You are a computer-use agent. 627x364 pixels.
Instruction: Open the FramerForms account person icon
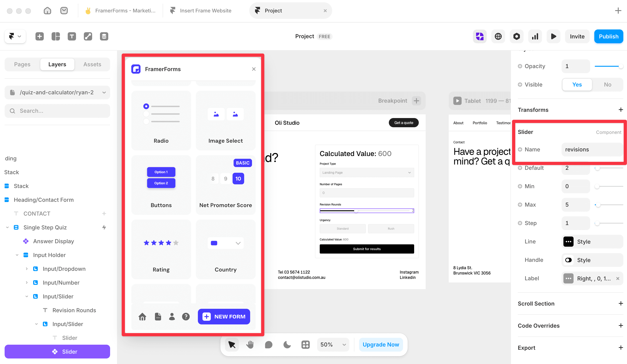(x=172, y=316)
